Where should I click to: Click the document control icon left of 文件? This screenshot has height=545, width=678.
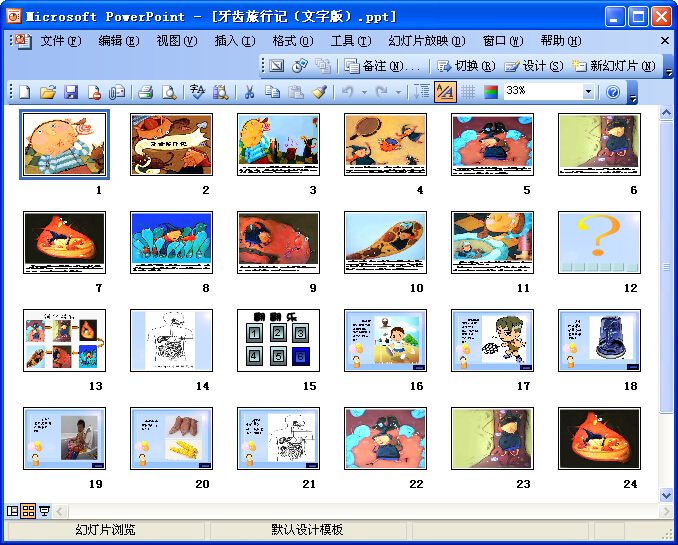click(22, 41)
